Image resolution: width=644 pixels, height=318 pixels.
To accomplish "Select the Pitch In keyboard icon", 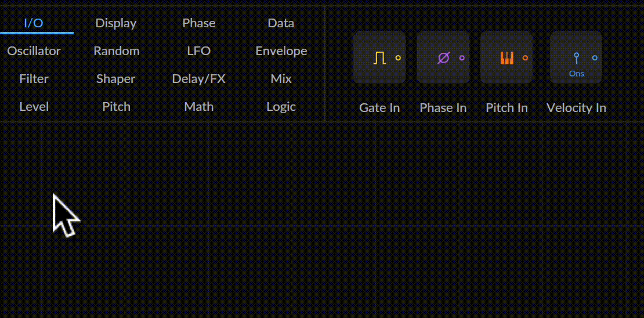I will [506, 57].
